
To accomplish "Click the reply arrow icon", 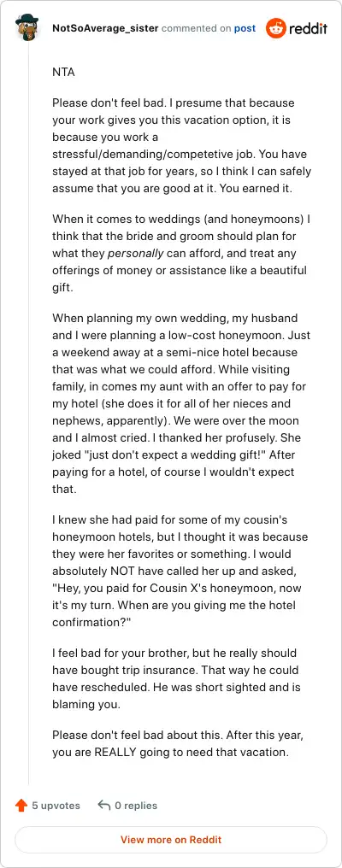I will pos(103,806).
